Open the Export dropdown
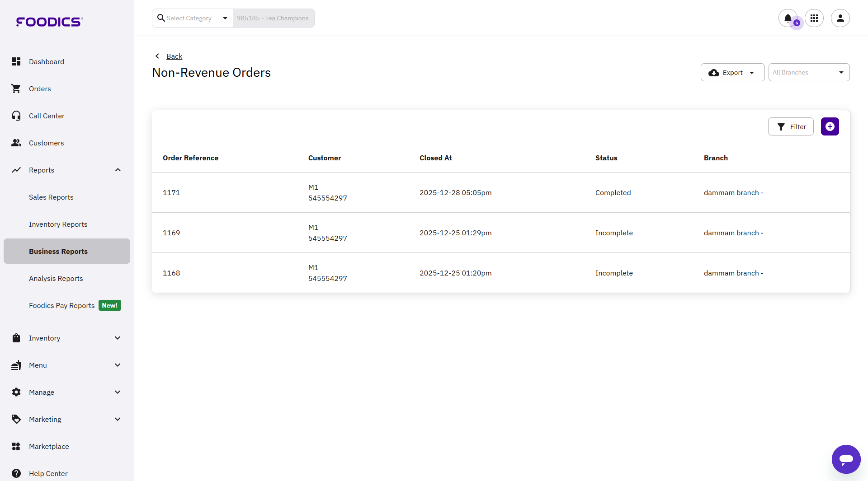868x481 pixels. [x=732, y=73]
